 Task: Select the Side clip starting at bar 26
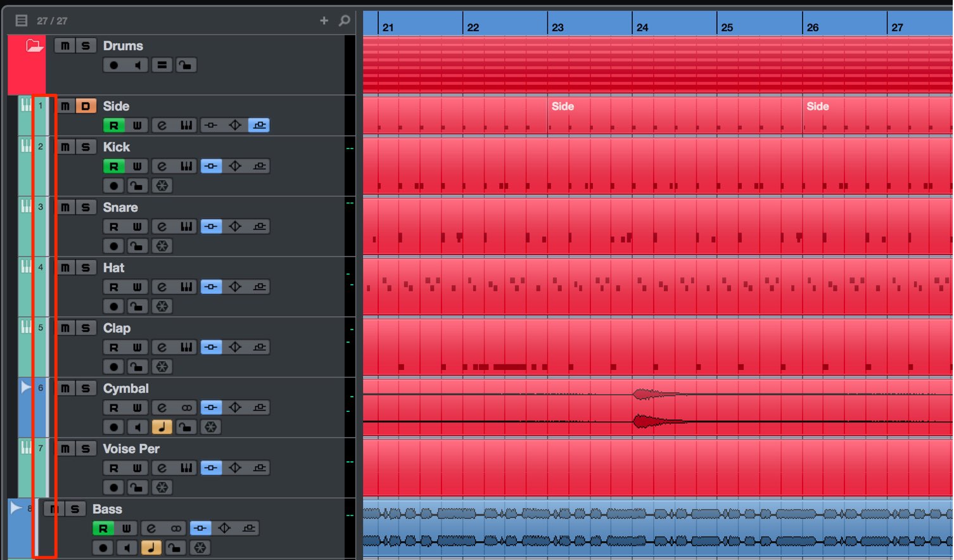pos(877,115)
